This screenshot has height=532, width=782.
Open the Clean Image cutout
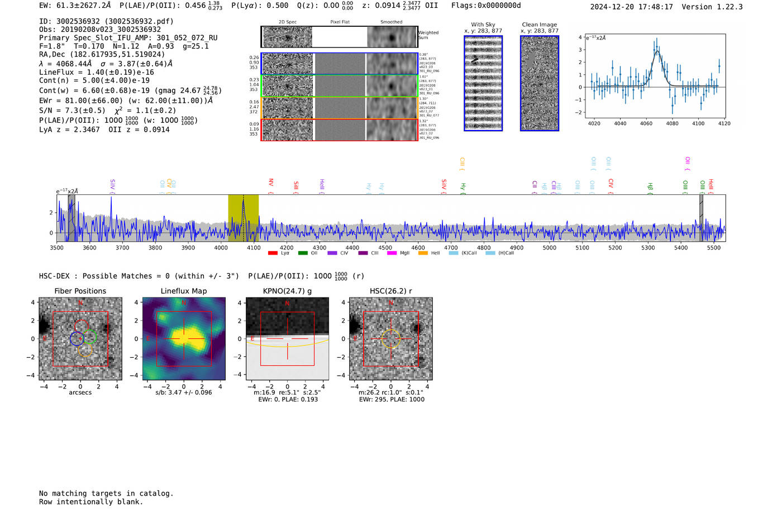click(x=540, y=83)
